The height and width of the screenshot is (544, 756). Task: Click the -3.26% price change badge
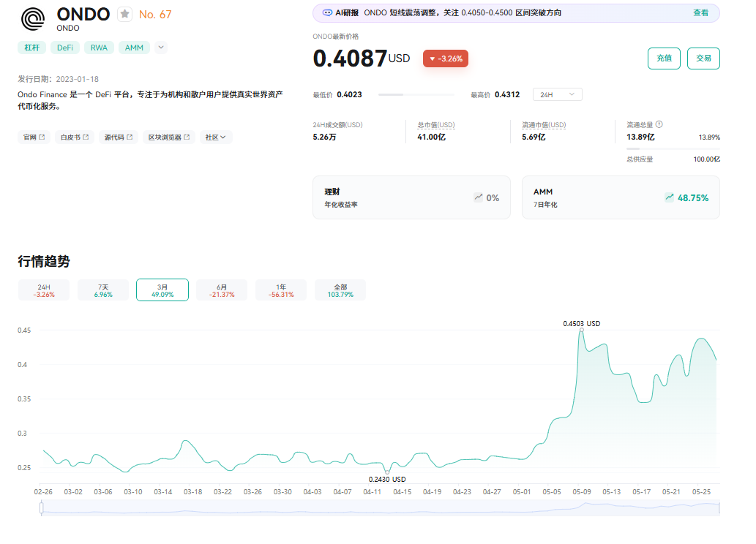[446, 58]
